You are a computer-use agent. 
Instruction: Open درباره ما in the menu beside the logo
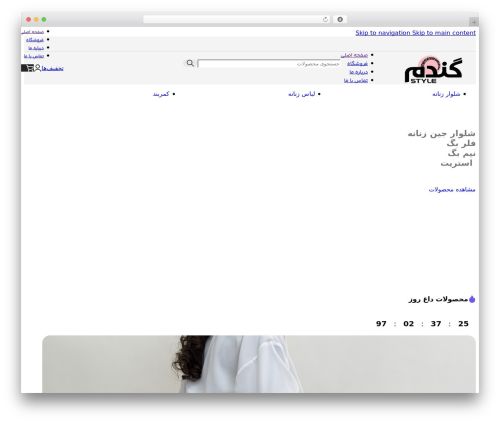(x=359, y=72)
